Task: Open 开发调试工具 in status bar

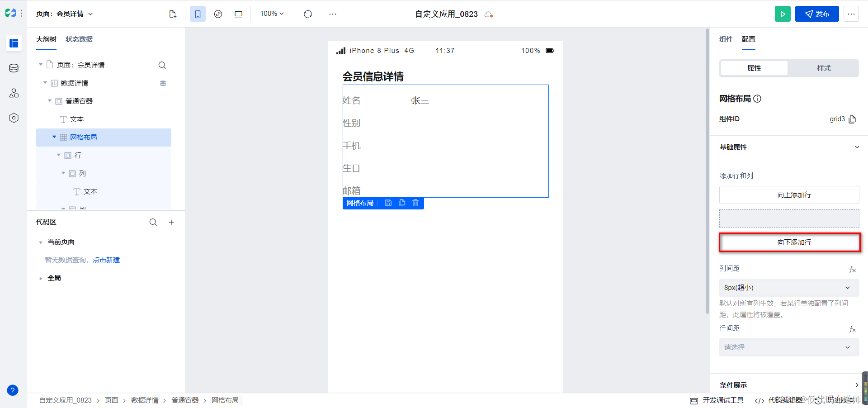Action: coord(717,400)
